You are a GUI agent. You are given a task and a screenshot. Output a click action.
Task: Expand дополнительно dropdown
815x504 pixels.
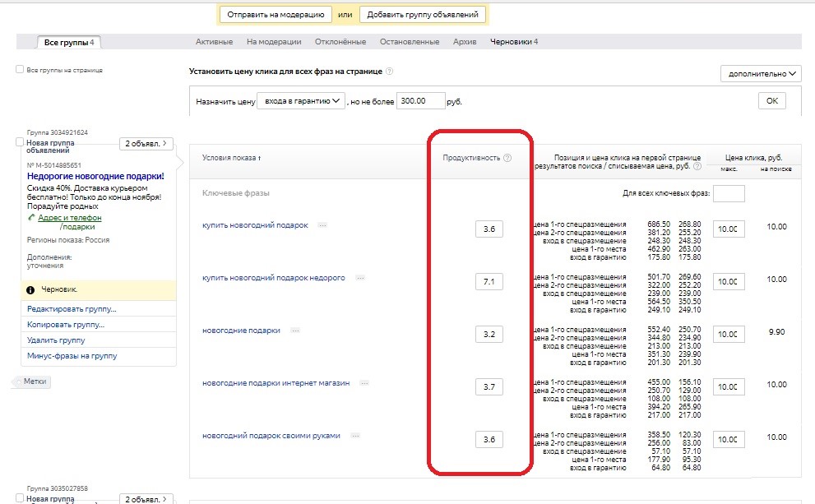point(761,74)
